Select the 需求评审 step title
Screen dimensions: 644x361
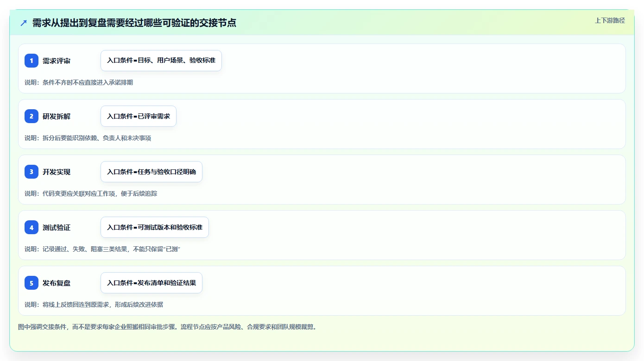(x=57, y=61)
